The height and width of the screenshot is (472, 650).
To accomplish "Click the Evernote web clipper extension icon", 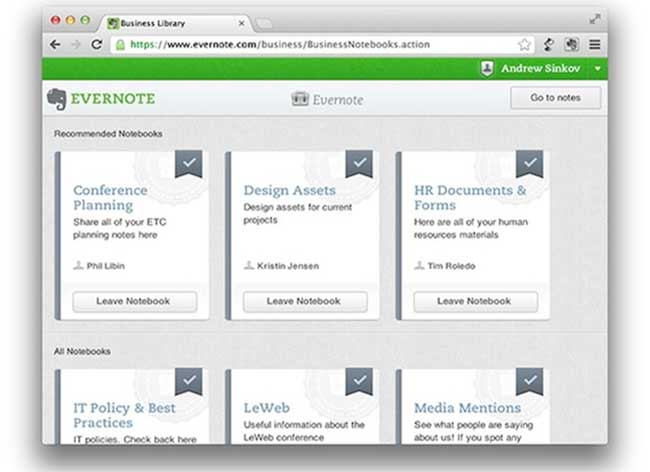I will 572,44.
